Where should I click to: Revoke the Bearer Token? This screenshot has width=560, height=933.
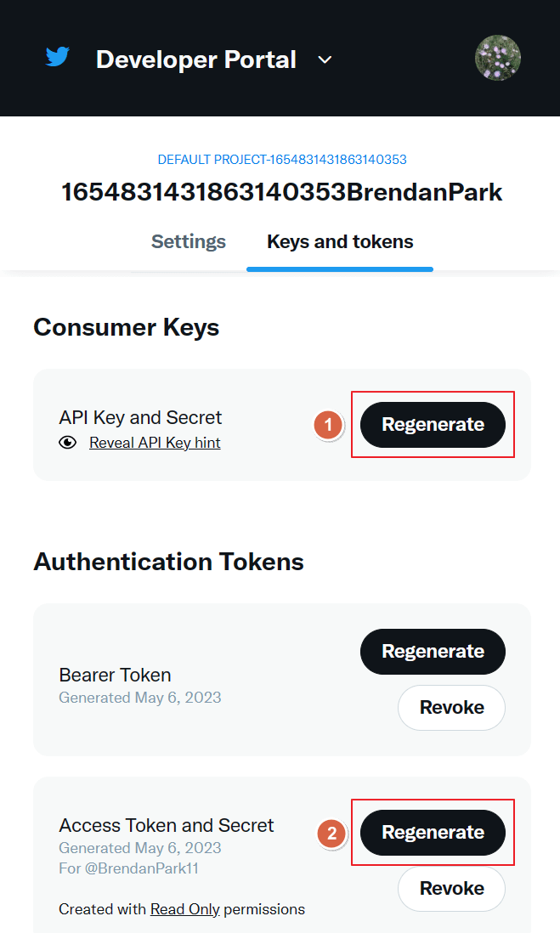[451, 707]
